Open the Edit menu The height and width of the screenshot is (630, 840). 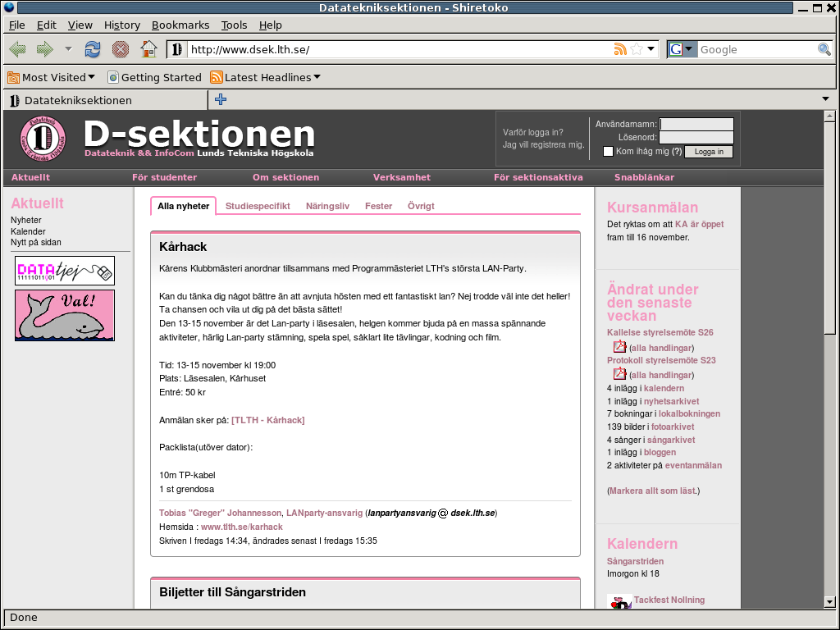click(47, 25)
